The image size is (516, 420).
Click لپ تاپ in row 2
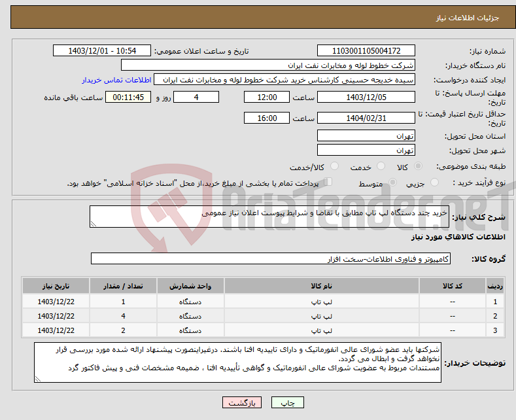[322, 316]
